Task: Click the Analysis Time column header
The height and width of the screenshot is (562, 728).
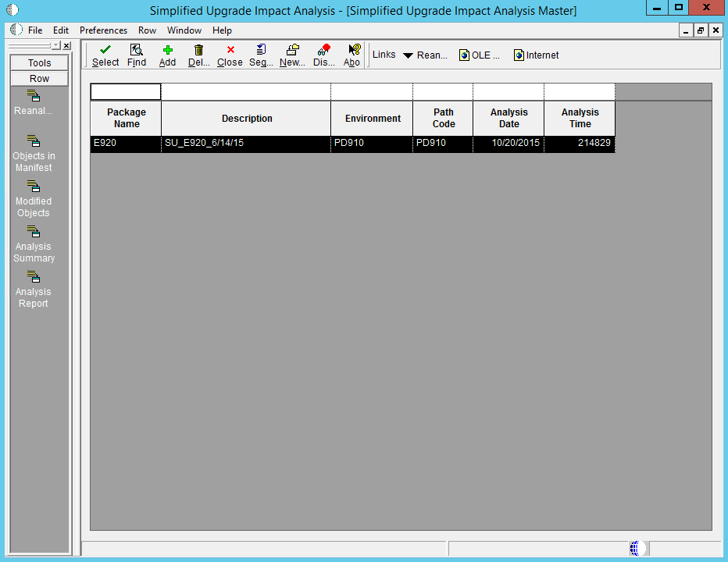Action: pos(580,119)
